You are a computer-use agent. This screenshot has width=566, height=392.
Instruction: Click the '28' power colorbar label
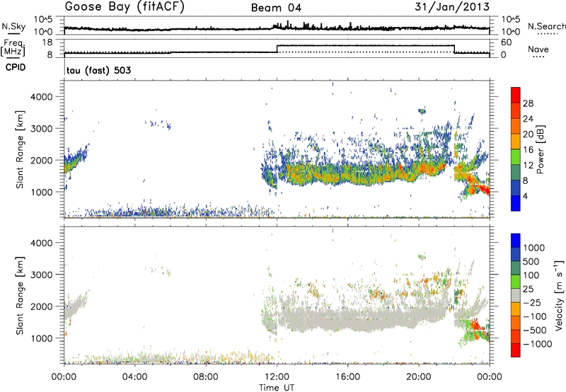(x=528, y=103)
